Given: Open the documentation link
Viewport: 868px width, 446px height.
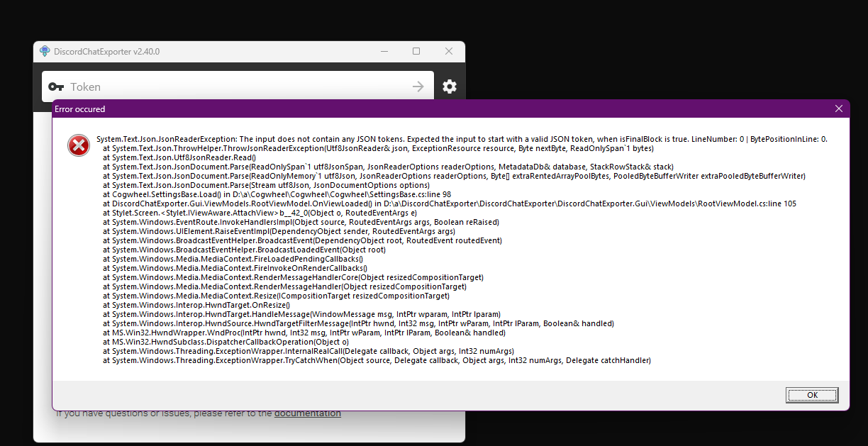Looking at the screenshot, I should click(308, 413).
